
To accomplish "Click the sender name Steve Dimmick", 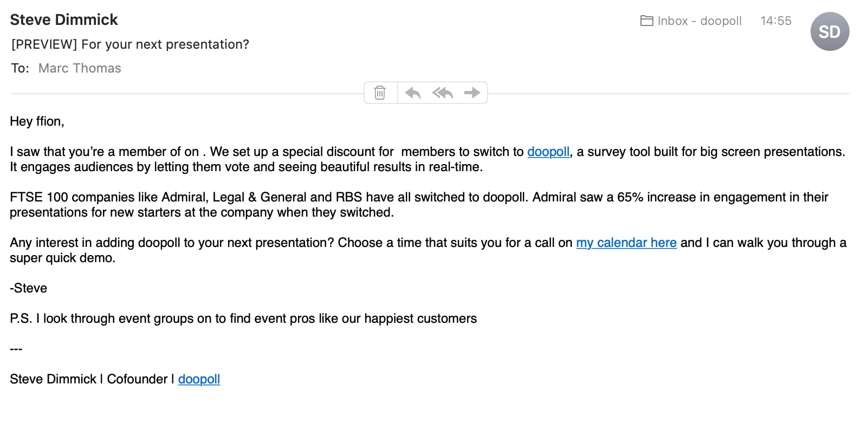I will point(64,19).
